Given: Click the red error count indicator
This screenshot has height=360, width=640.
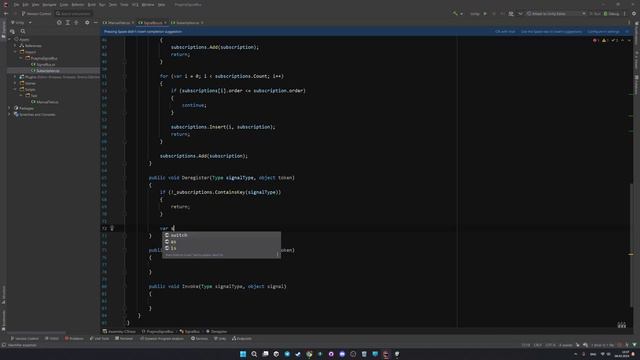Looking at the screenshot, I should pos(596,40).
